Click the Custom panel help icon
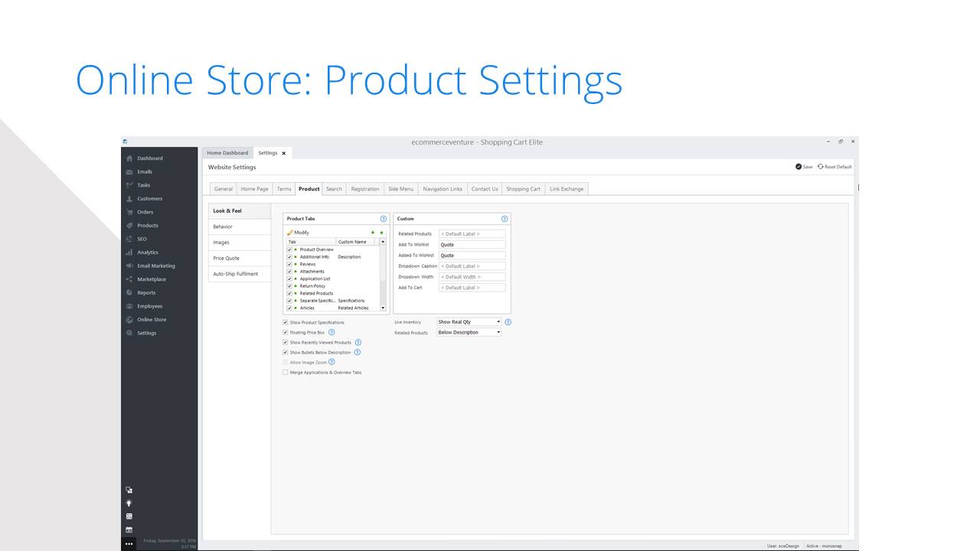This screenshot has height=551, width=980. click(x=505, y=219)
